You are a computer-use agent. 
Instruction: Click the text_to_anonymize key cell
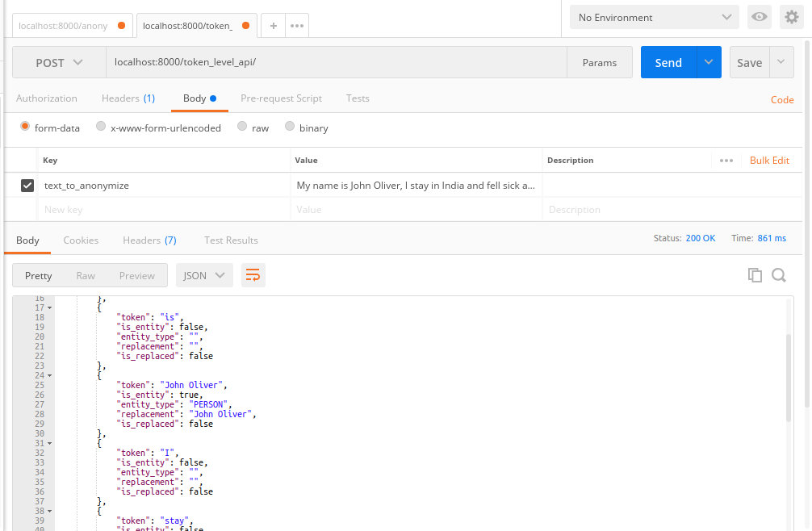tap(164, 186)
